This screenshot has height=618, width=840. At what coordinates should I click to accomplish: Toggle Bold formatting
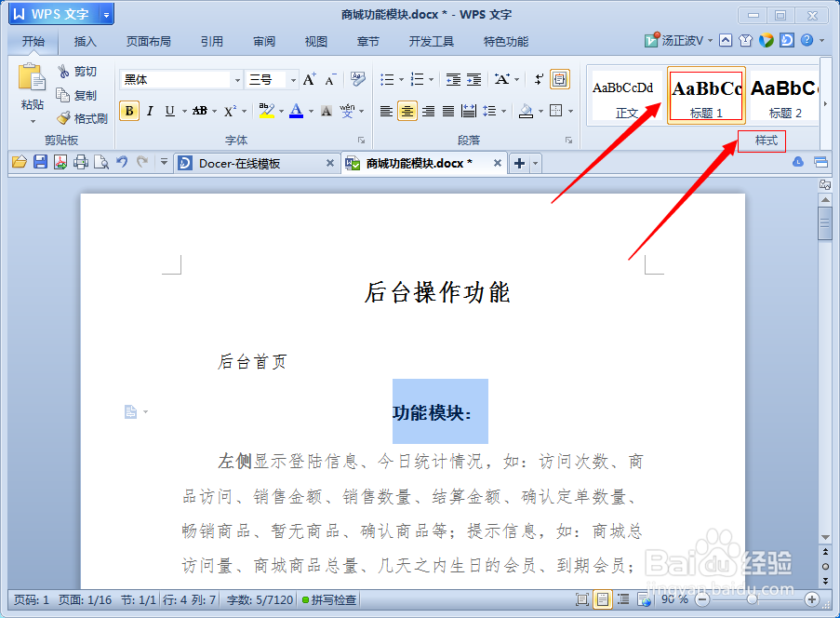[129, 111]
